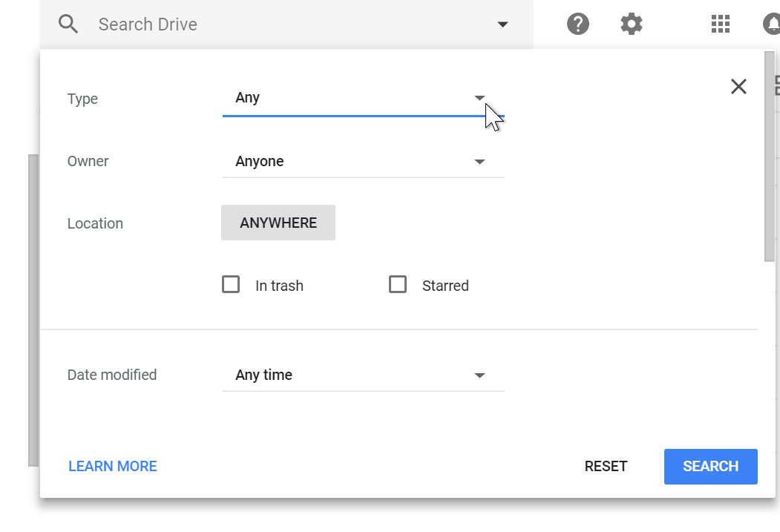Open the Owner dropdown showing Anyone

363,162
